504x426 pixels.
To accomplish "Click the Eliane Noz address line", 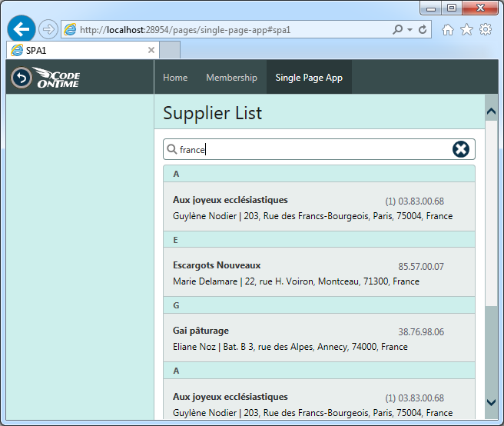I will [290, 347].
